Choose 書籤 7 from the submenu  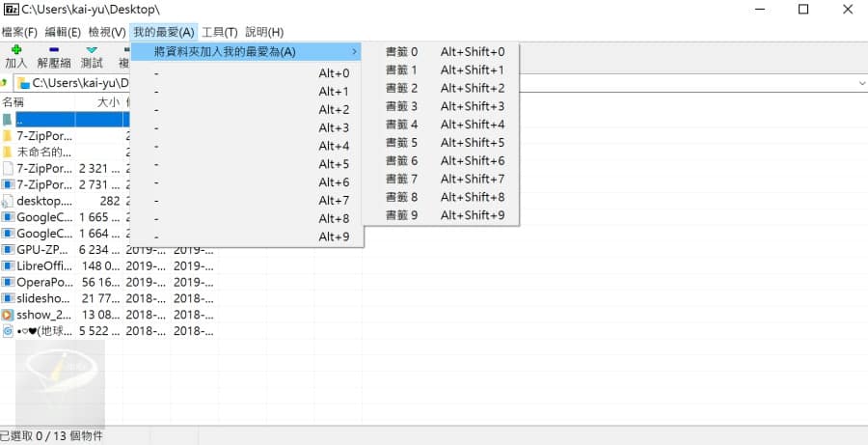tap(441, 179)
